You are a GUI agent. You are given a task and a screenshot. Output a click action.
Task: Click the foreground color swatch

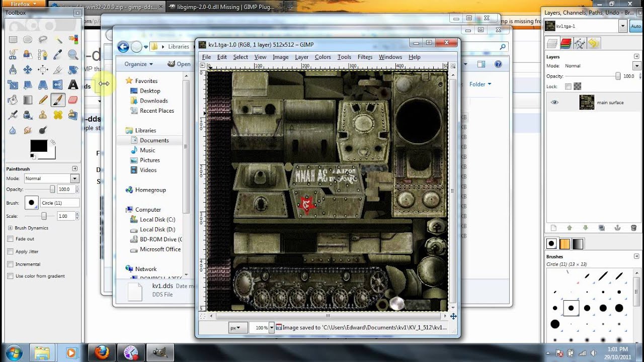(x=39, y=146)
